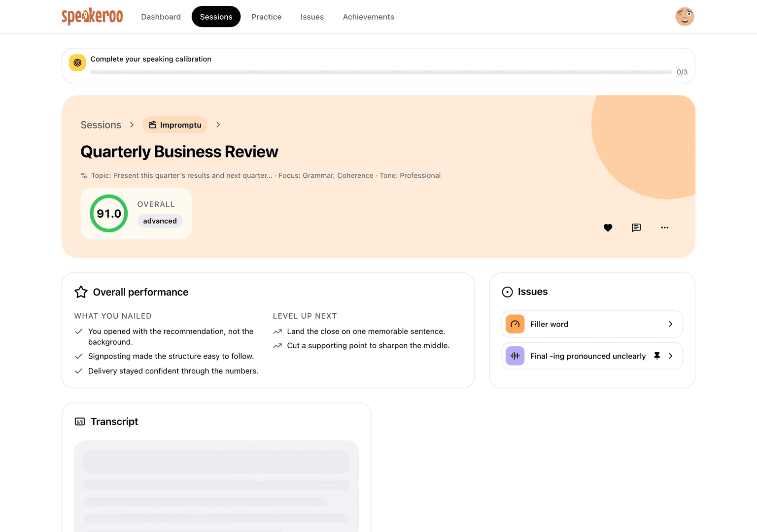Open the session notes comment icon
This screenshot has height=532, width=757.
coord(636,228)
